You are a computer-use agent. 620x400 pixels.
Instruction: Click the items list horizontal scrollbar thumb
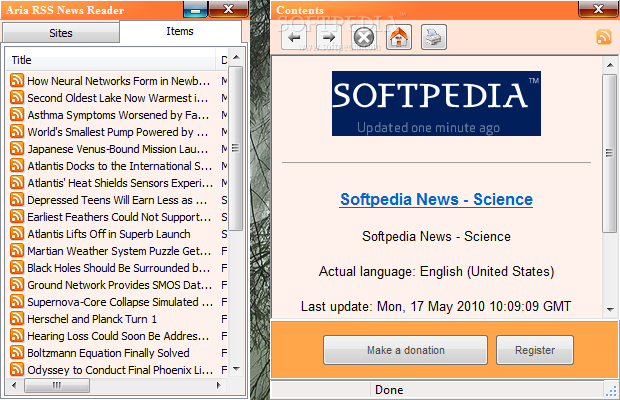(57, 385)
